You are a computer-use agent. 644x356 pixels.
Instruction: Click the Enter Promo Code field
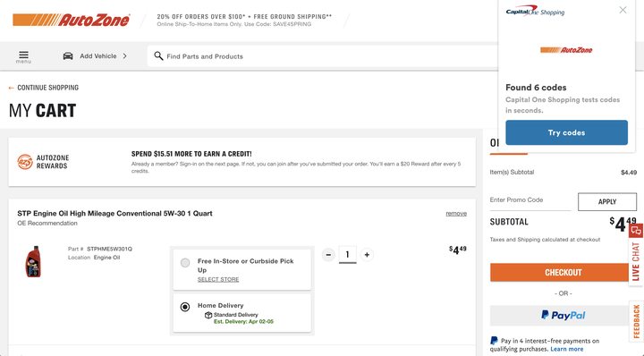[530, 200]
